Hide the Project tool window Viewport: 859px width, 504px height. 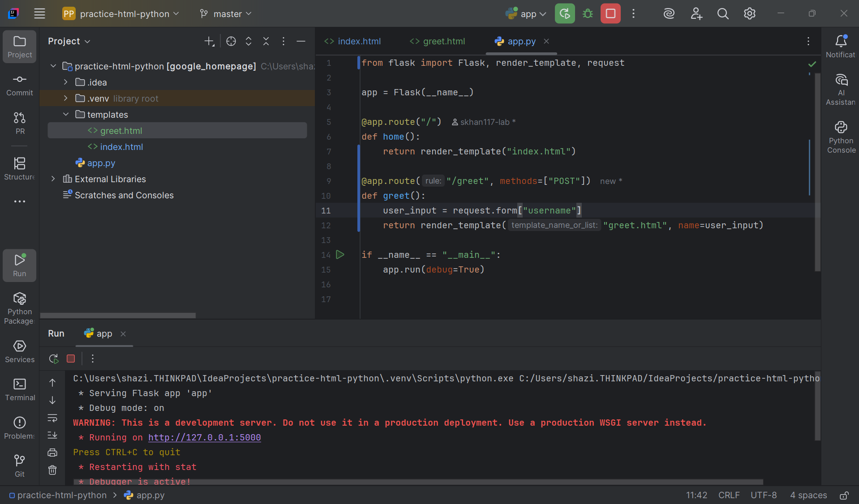click(301, 41)
